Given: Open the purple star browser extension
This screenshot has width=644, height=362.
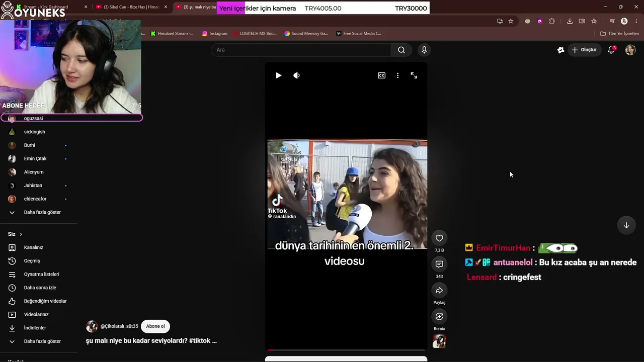Looking at the screenshot, I should 540,21.
